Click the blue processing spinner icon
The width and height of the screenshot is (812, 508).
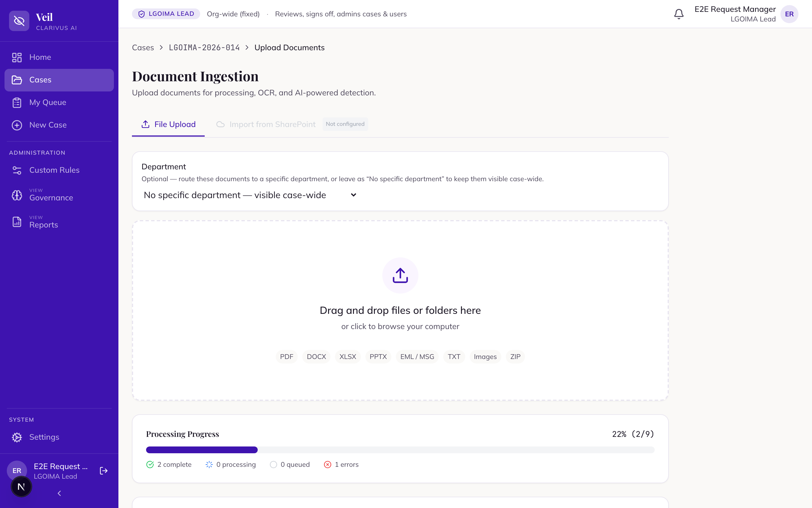click(x=209, y=465)
